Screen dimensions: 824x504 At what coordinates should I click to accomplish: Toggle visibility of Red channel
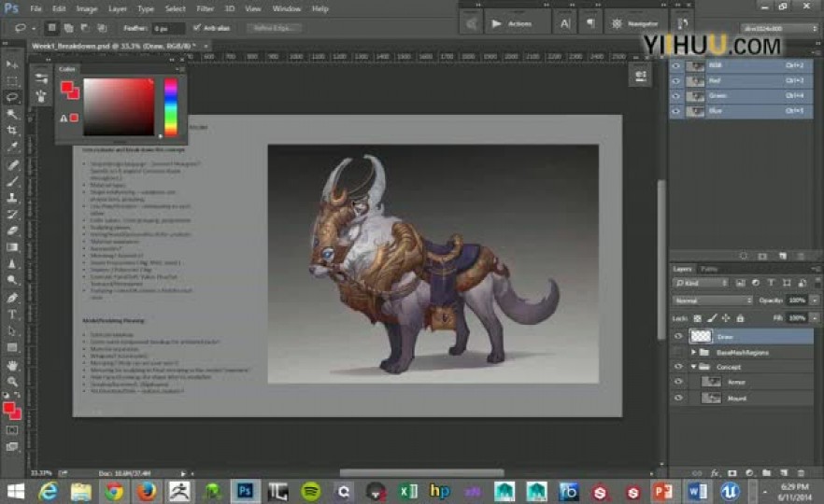coord(676,81)
